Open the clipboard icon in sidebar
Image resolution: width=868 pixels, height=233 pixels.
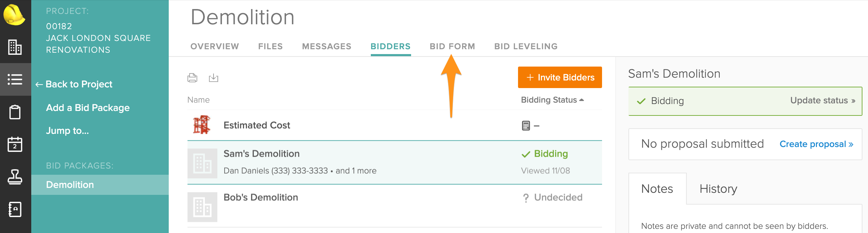[x=15, y=112]
